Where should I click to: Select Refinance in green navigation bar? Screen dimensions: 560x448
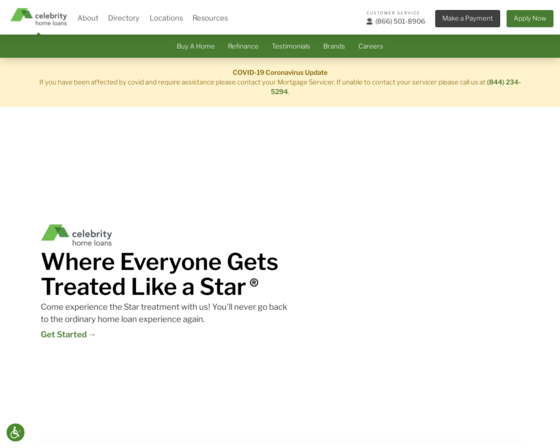[x=243, y=46]
